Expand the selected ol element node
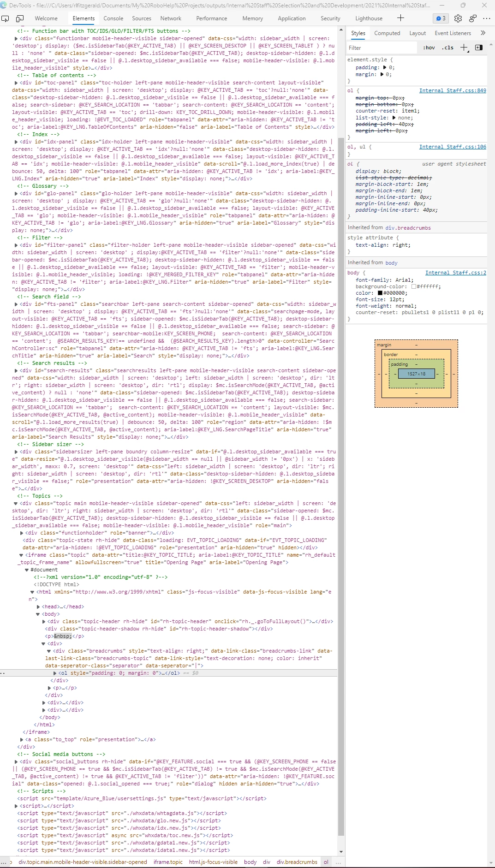Image resolution: width=495 pixels, height=868 pixels. pyautogui.click(x=55, y=673)
